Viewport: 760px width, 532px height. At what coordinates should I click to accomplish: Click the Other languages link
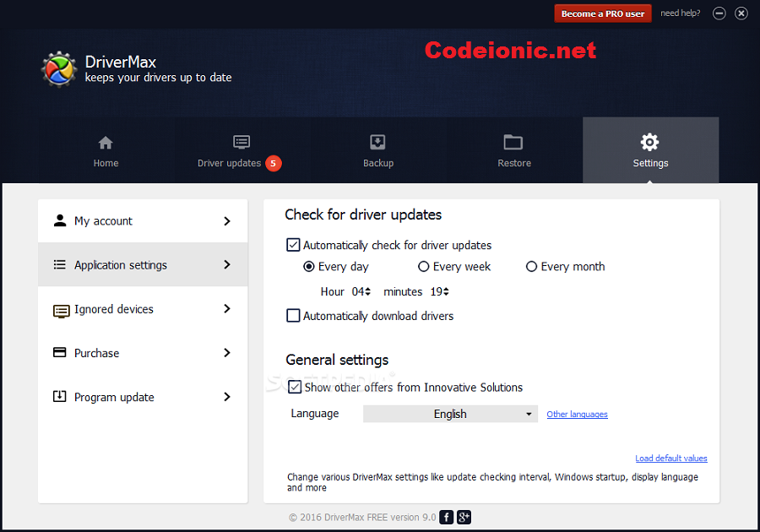tap(577, 415)
